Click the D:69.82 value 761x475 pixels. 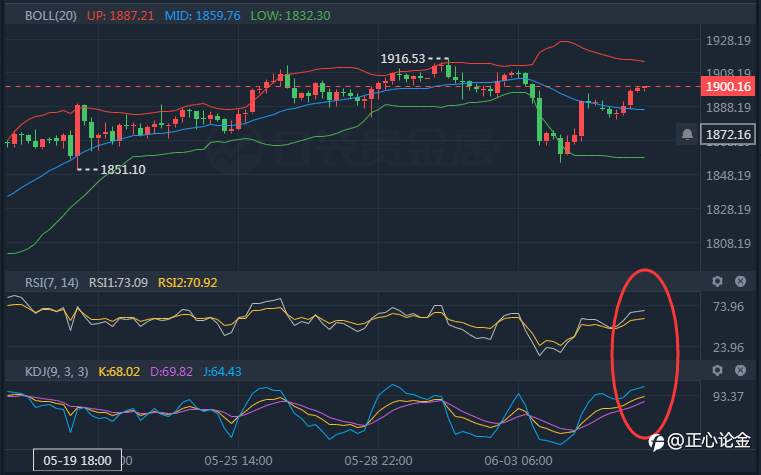coord(171,372)
